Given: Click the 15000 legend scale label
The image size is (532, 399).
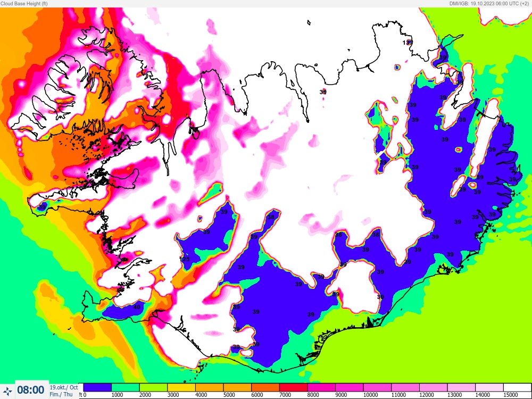Looking at the screenshot, I should tap(511, 395).
